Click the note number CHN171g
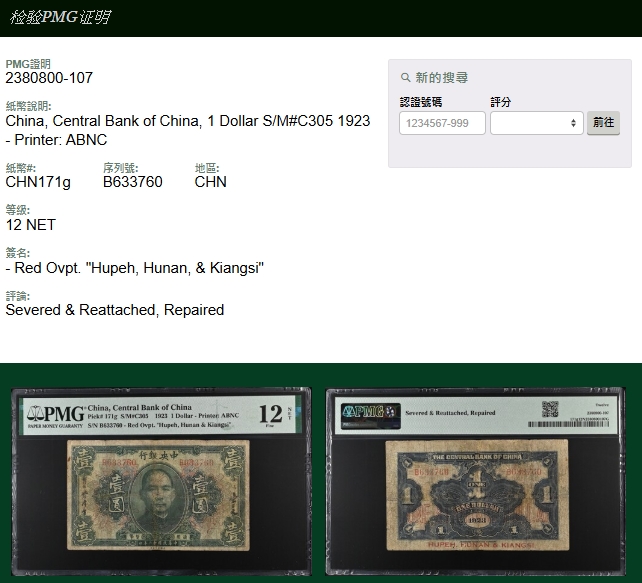Screen dimensions: 642x583 38,182
